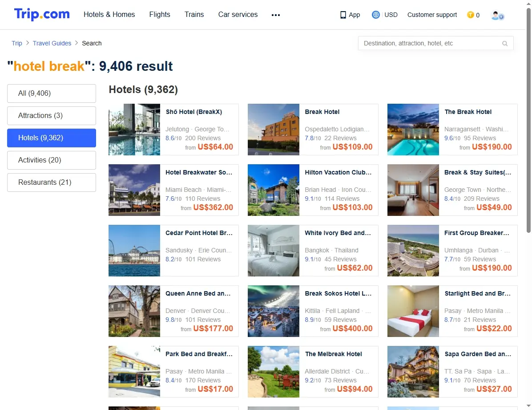Open Break & Stay Suites room photo
This screenshot has width=532, height=410.
[x=413, y=190]
